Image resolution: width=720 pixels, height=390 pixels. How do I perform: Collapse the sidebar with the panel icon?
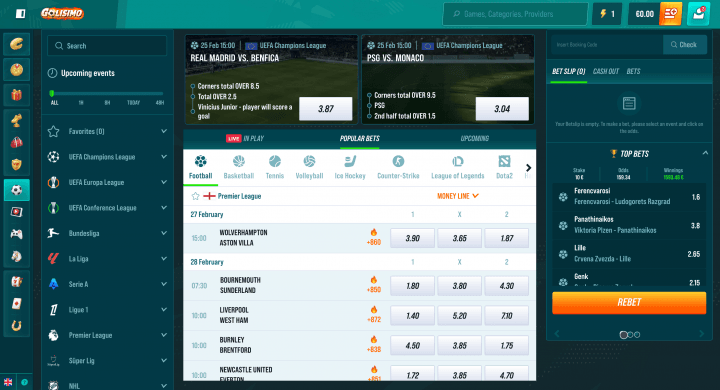tap(20, 14)
